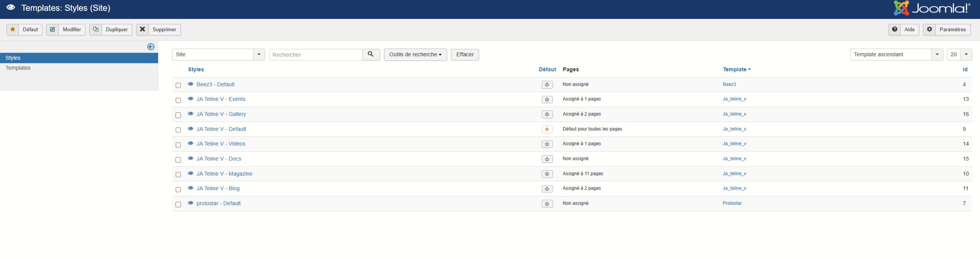980x259 pixels.
Task: Clear filters with the Effacer button
Action: coord(465,55)
